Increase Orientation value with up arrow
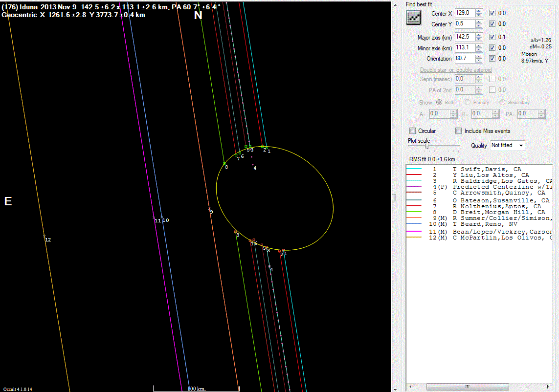The height and width of the screenshot is (392, 559). click(x=478, y=57)
